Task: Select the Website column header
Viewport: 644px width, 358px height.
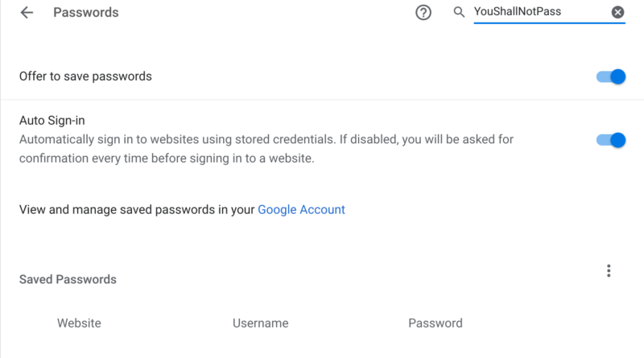Action: 79,323
